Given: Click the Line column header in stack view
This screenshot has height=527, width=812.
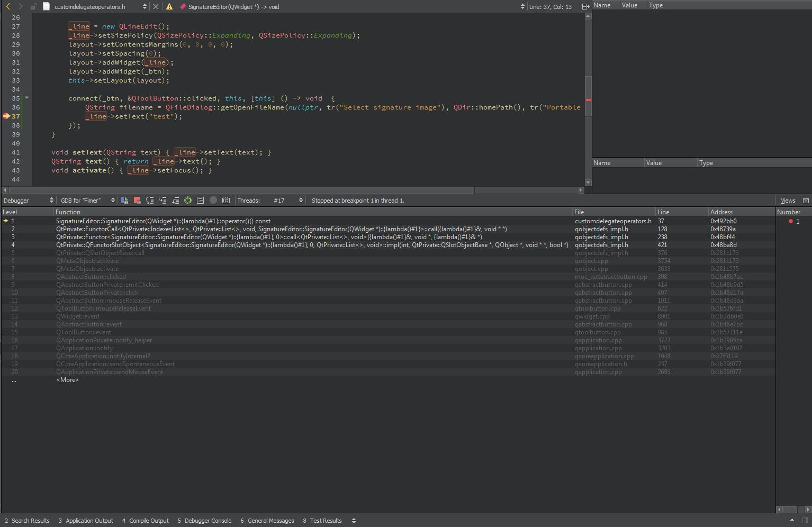Looking at the screenshot, I should pos(682,212).
